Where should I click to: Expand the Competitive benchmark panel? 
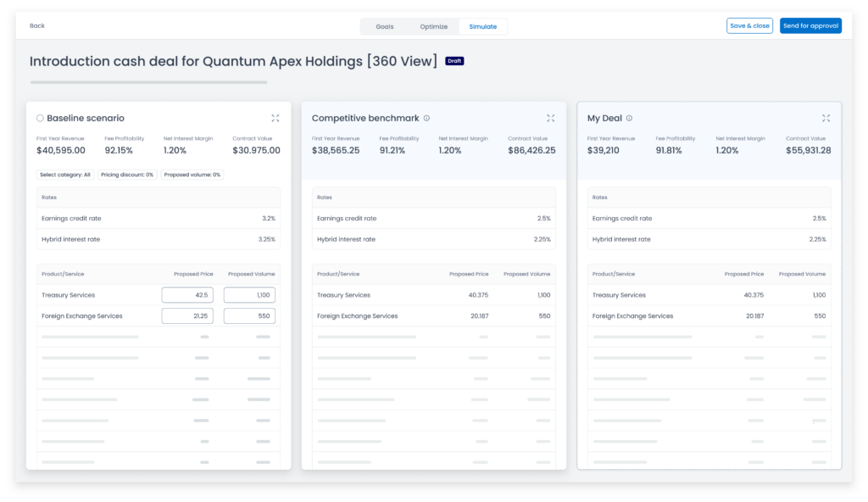point(551,118)
